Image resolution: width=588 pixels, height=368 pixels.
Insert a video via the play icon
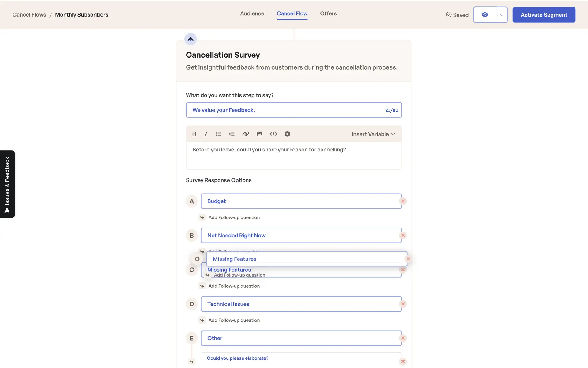click(x=287, y=134)
